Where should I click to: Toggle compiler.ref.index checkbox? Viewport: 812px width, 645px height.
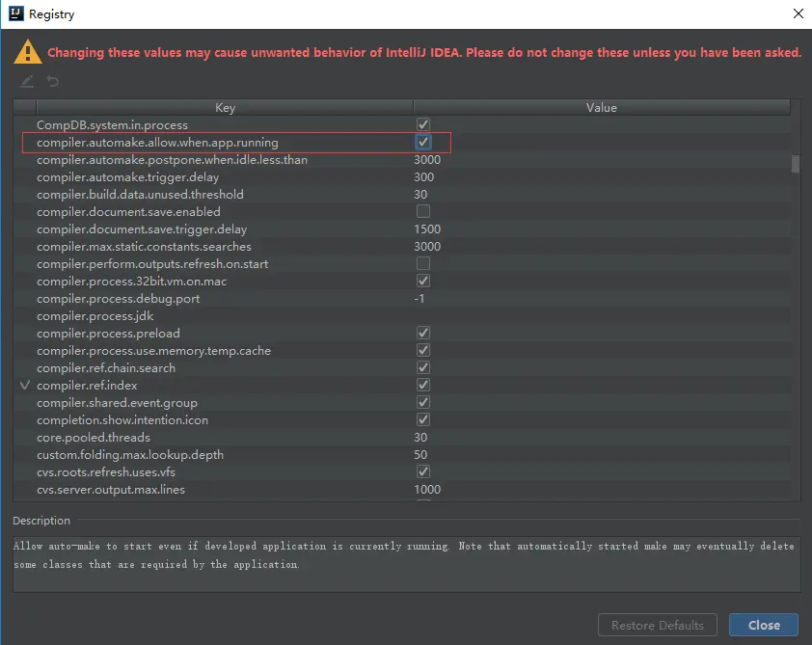[x=423, y=385]
